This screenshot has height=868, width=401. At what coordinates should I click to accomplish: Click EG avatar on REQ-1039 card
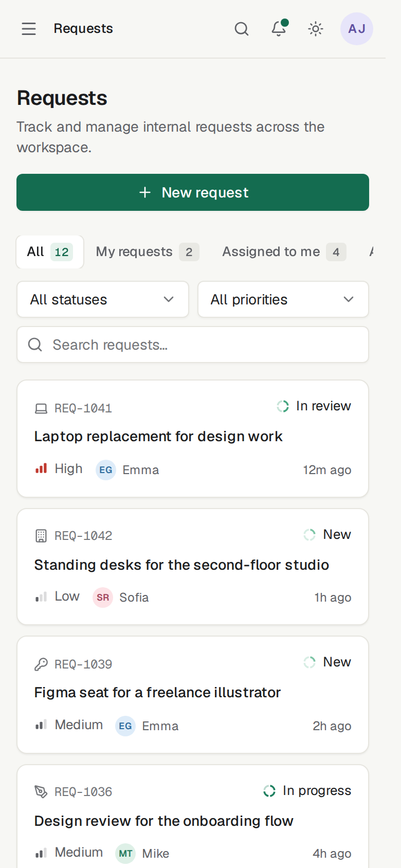[125, 726]
